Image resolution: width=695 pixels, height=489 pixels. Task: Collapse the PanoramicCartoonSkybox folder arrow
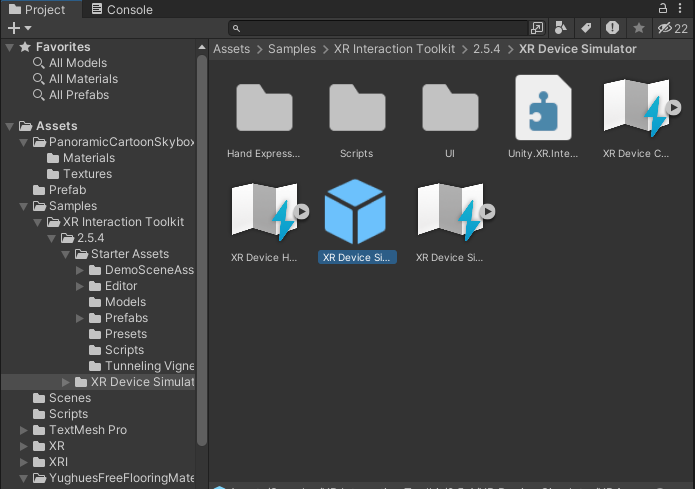[24, 142]
